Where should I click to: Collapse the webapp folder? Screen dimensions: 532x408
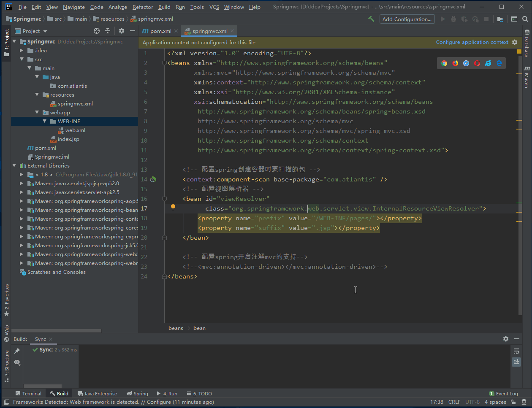pyautogui.click(x=37, y=112)
